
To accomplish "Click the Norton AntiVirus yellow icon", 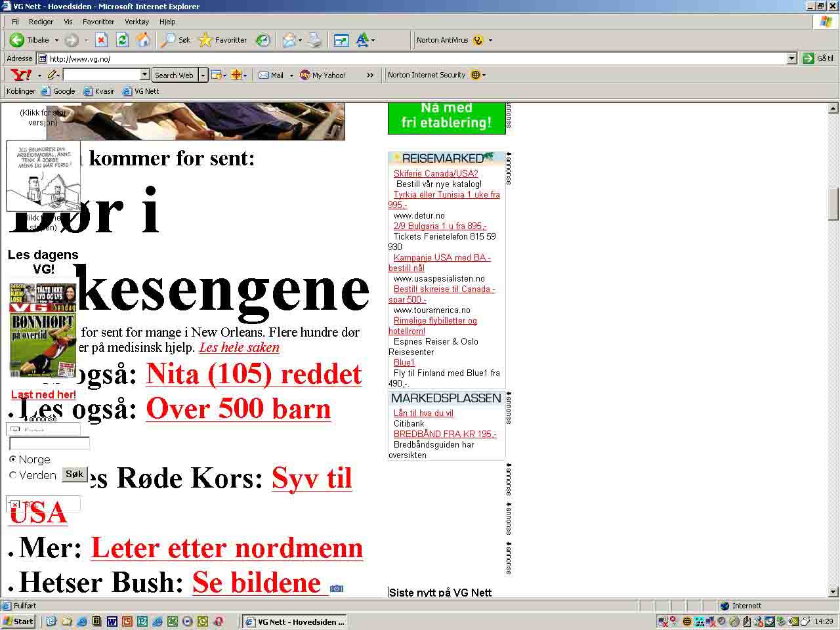I will click(x=478, y=40).
